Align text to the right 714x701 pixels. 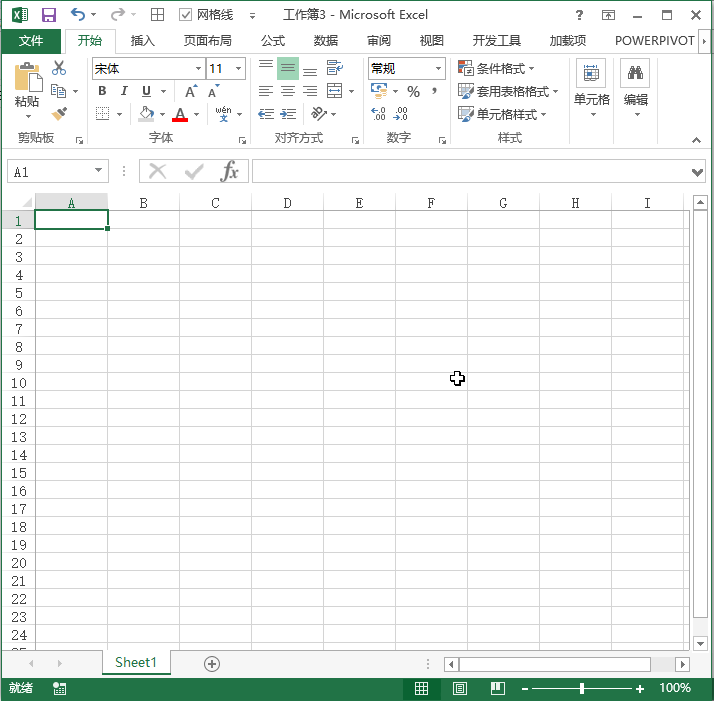[310, 91]
